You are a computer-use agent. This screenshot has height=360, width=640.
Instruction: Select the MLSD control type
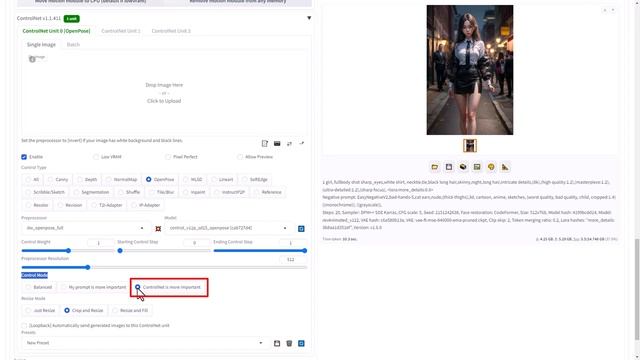193,180
